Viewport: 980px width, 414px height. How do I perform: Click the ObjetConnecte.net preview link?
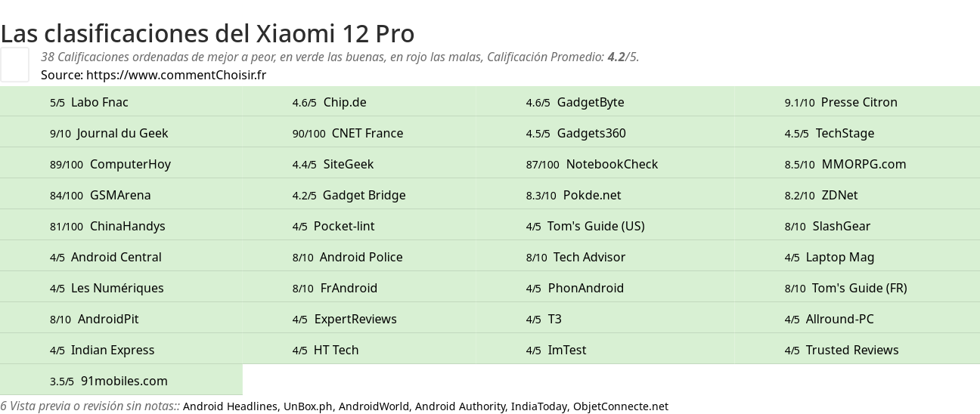(x=620, y=406)
